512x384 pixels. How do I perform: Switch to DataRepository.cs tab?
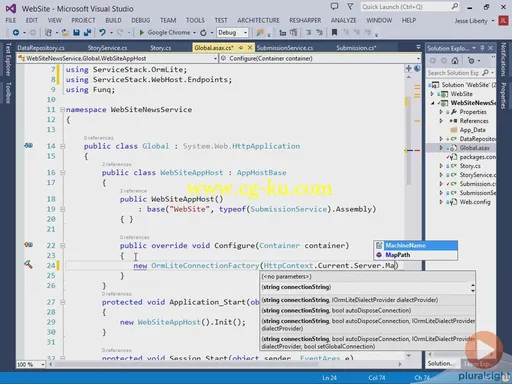coord(41,48)
